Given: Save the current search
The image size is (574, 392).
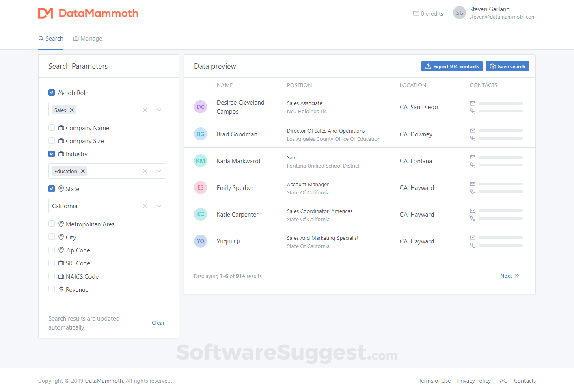Looking at the screenshot, I should (507, 66).
